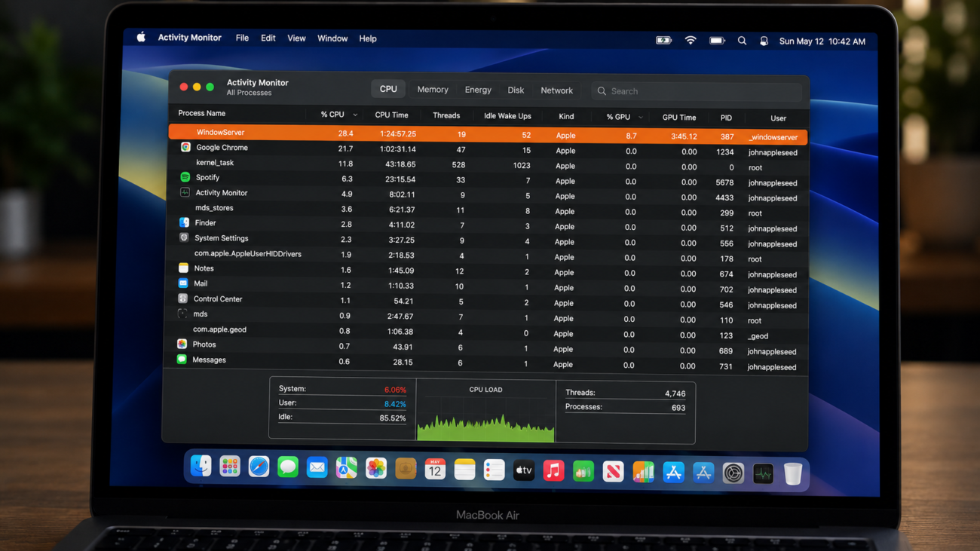Sort by PID column header

click(726, 118)
